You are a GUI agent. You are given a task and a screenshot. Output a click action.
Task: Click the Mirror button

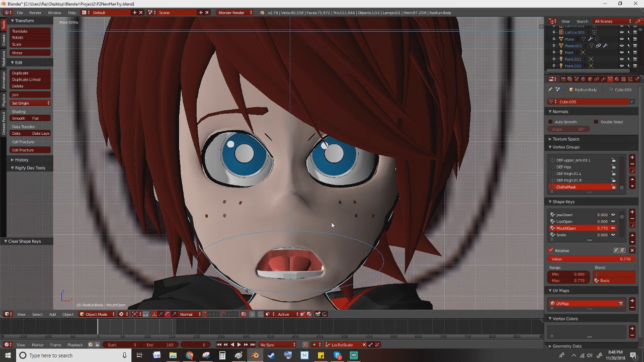[31, 53]
